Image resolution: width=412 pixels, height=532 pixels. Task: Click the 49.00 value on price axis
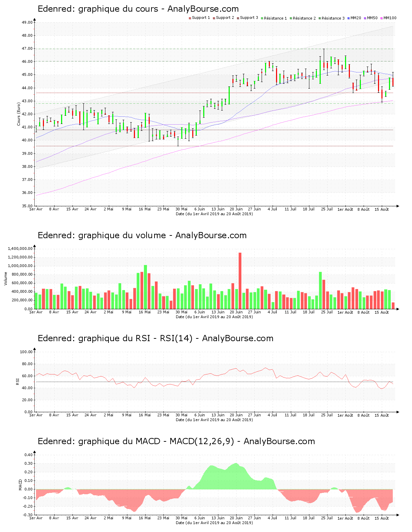click(27, 23)
